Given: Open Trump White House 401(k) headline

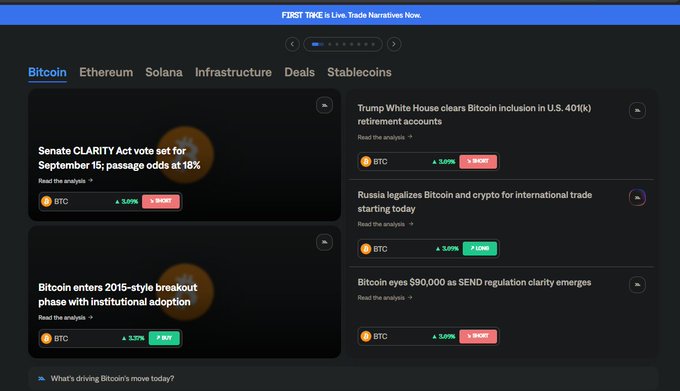Looking at the screenshot, I should click(x=474, y=114).
